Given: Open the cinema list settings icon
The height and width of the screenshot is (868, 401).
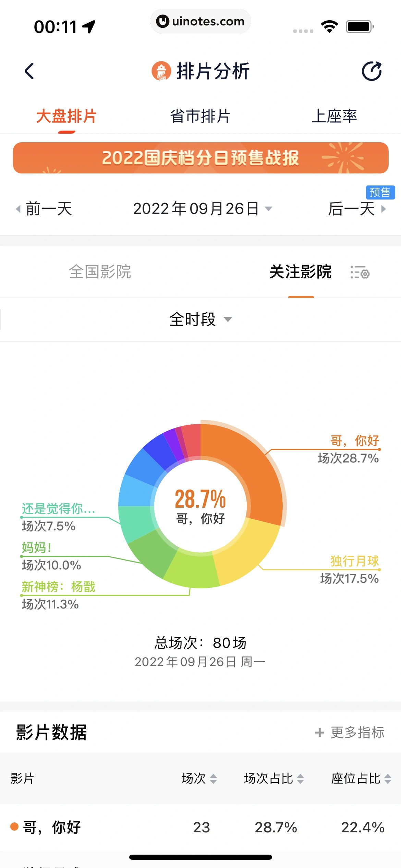Looking at the screenshot, I should pyautogui.click(x=360, y=272).
